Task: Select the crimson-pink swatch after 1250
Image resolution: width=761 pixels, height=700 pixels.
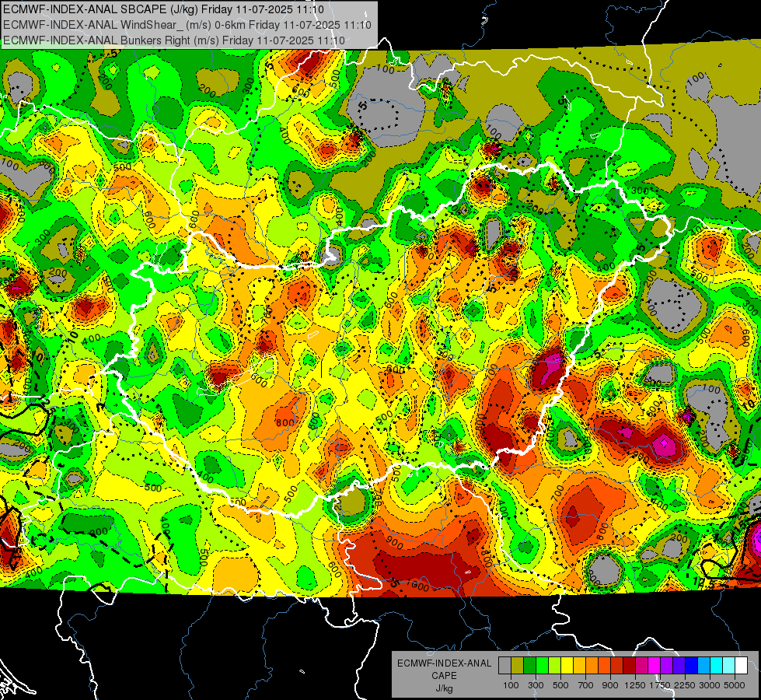Action: (x=641, y=666)
